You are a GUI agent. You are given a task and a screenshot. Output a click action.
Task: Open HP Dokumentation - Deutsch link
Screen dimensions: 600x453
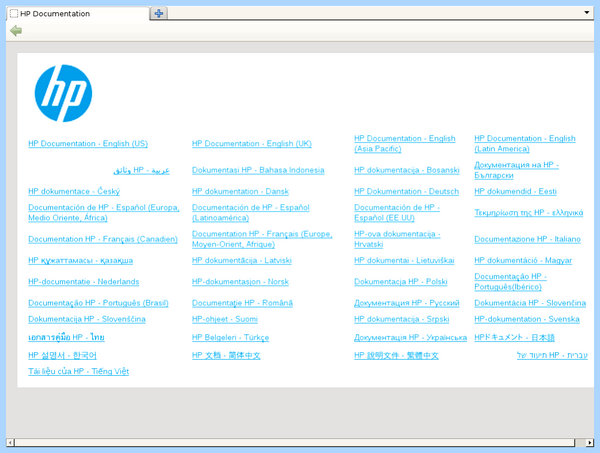[406, 191]
